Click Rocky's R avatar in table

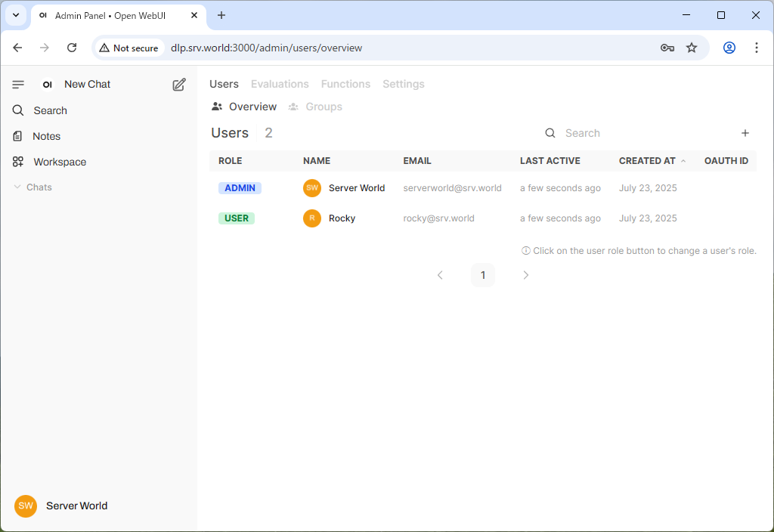[312, 218]
